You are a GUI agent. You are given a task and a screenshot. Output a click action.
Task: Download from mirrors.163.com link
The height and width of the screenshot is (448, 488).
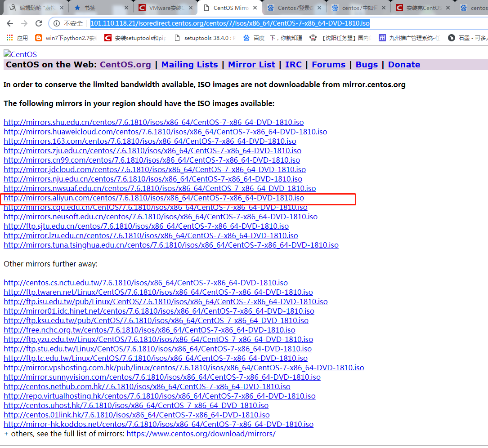click(x=150, y=141)
